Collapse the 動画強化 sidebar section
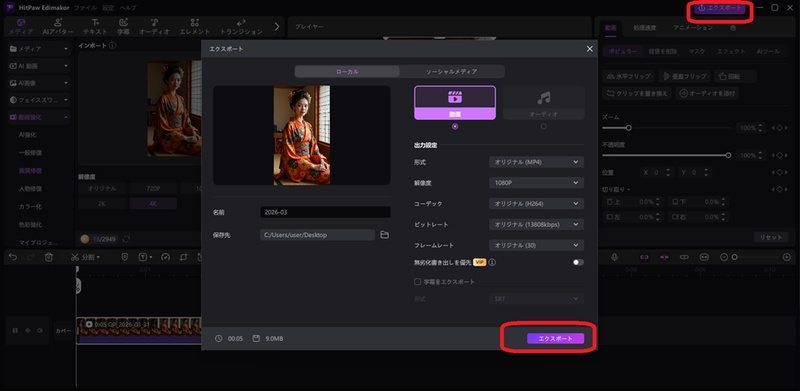The width and height of the screenshot is (800, 391). pos(39,117)
